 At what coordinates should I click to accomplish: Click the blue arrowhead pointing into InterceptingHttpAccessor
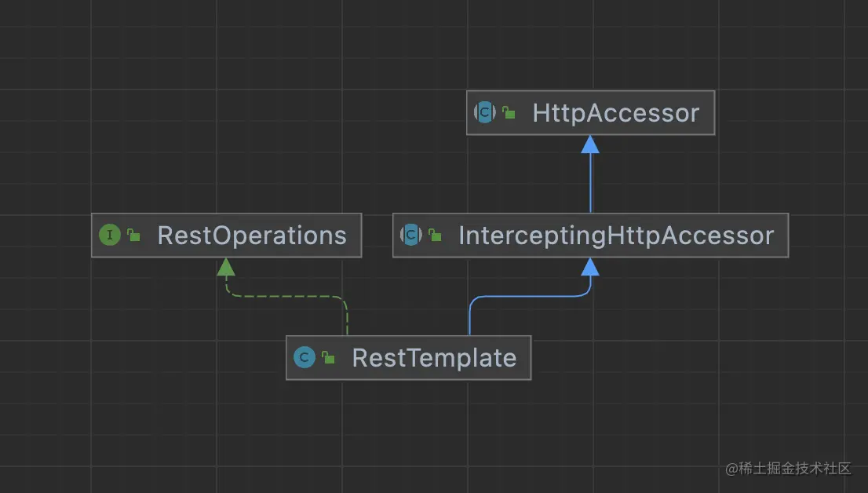[590, 267]
